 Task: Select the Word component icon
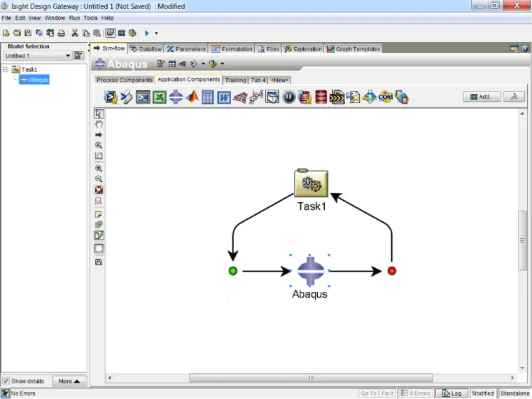pyautogui.click(x=224, y=97)
